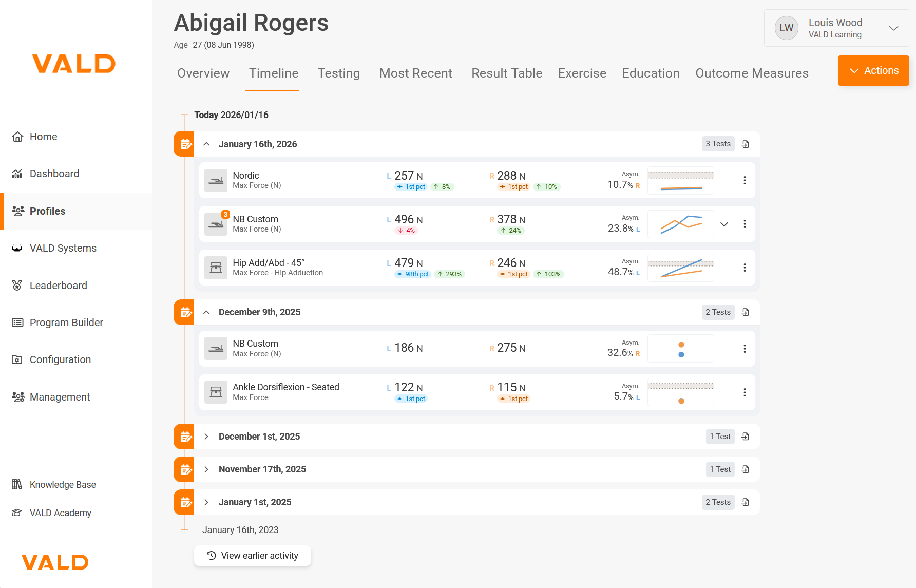
Task: Expand the November 17th, 2025 session
Action: click(206, 469)
